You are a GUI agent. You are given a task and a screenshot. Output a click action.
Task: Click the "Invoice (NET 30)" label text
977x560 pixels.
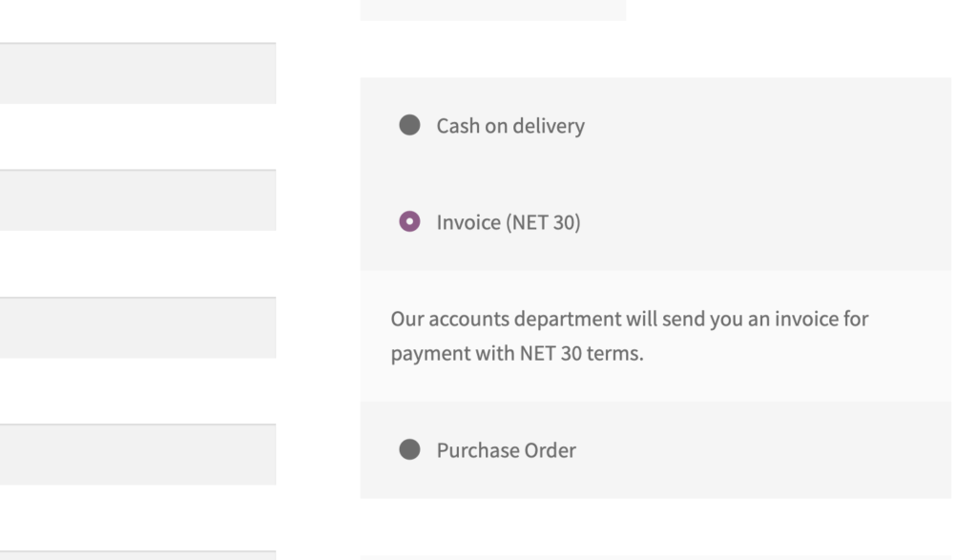pos(509,222)
